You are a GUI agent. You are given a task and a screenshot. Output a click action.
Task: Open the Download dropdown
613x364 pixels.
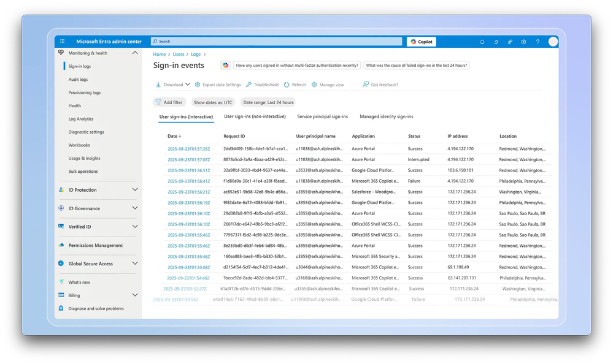coord(173,85)
